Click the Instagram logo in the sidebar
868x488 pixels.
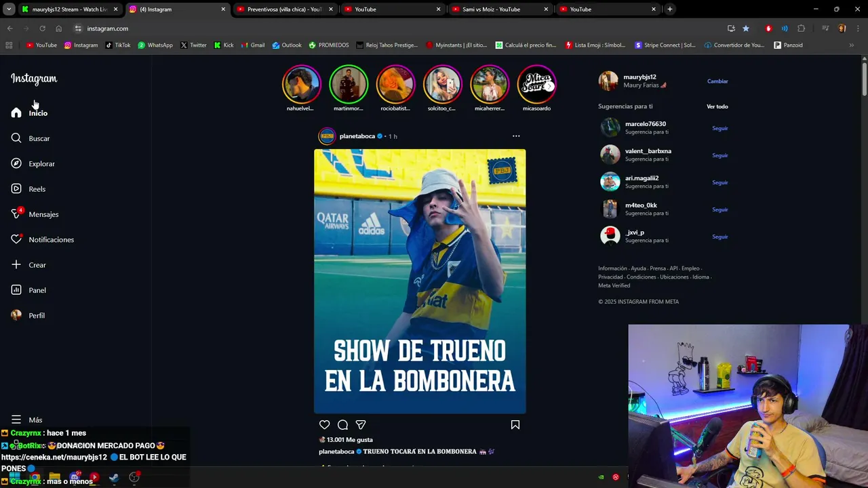click(34, 79)
